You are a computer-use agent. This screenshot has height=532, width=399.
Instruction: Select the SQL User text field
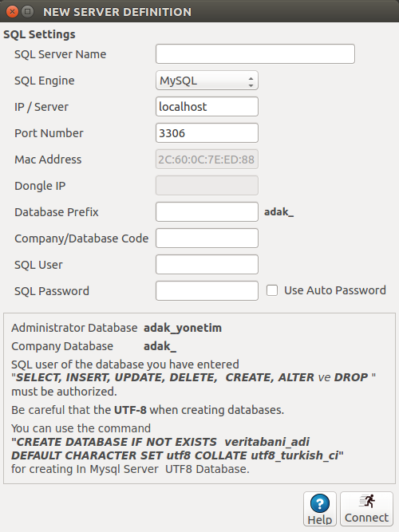(x=207, y=264)
